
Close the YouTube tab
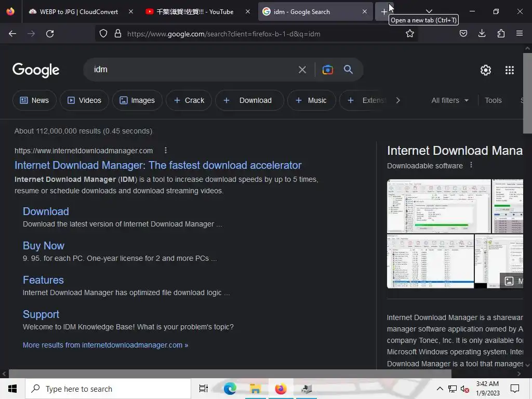[x=248, y=11]
